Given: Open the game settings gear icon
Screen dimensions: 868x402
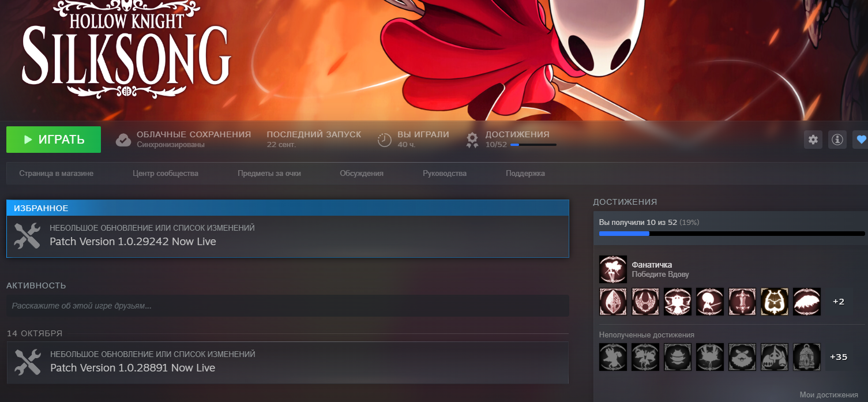Looking at the screenshot, I should coord(813,139).
